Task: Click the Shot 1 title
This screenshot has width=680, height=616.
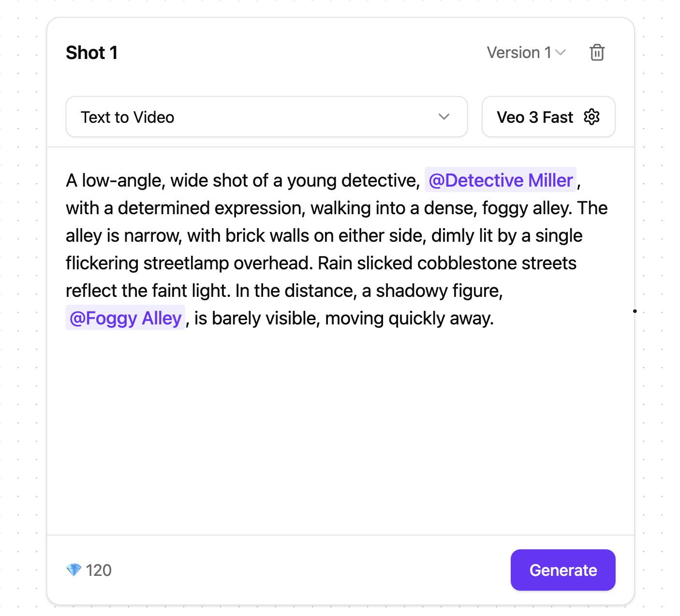Action: 92,53
